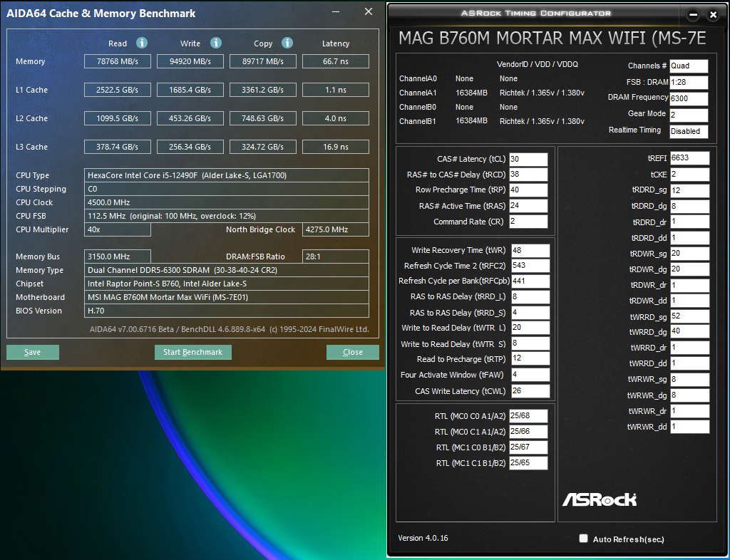Click the tRDWR_sg field
Image resolution: width=730 pixels, height=560 pixels.
(689, 254)
